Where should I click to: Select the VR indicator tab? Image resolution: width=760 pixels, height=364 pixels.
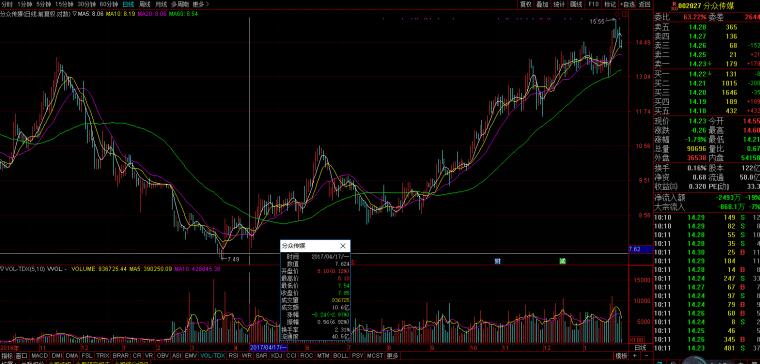click(149, 356)
